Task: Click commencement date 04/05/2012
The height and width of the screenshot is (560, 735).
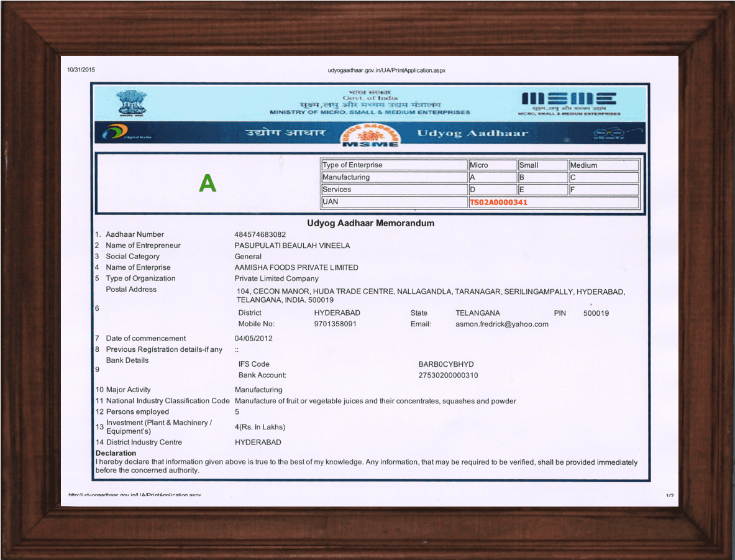Action: [x=253, y=339]
